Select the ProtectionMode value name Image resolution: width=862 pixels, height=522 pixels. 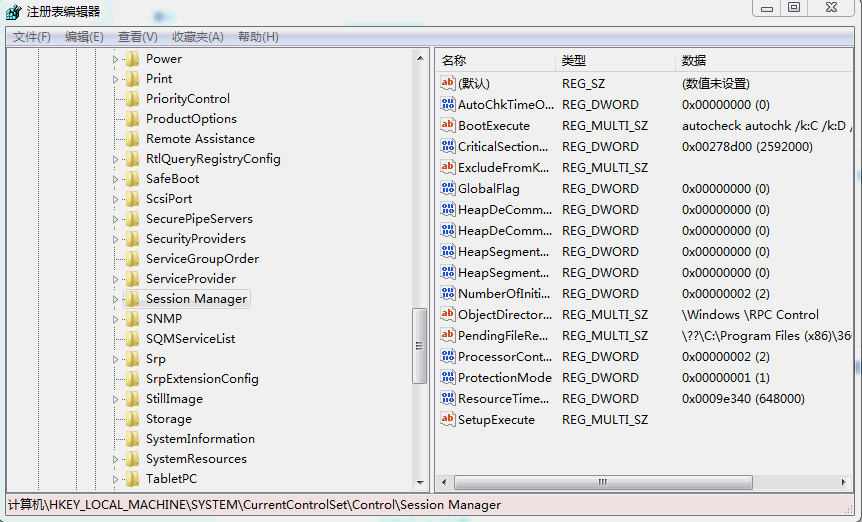(505, 377)
